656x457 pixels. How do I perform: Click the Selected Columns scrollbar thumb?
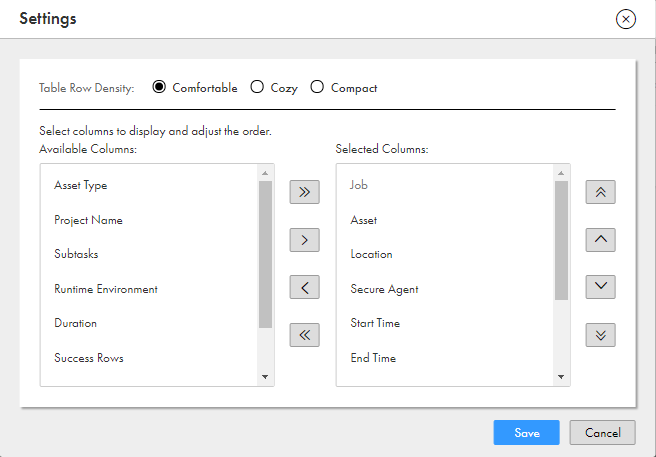click(561, 240)
